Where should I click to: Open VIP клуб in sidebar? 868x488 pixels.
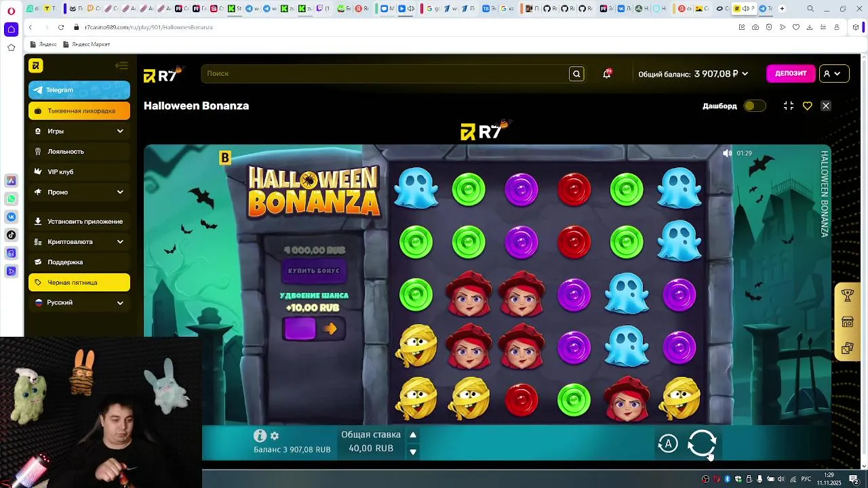79,171
